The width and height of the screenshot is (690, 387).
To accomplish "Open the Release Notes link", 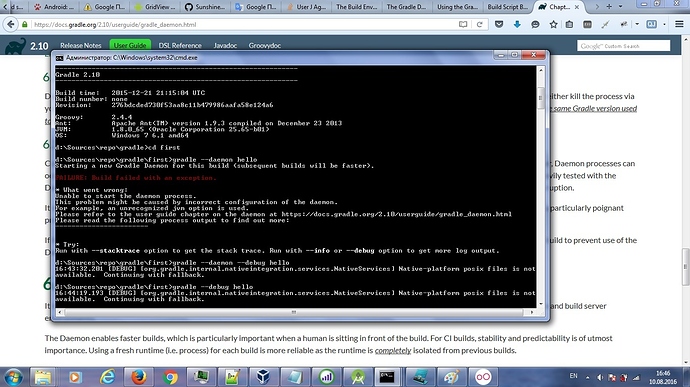I will click(x=81, y=45).
